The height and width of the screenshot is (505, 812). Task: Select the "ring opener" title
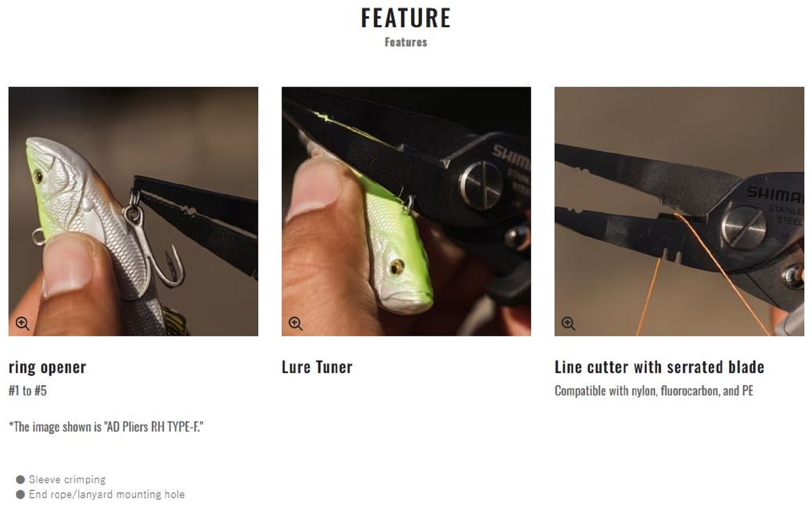point(48,367)
